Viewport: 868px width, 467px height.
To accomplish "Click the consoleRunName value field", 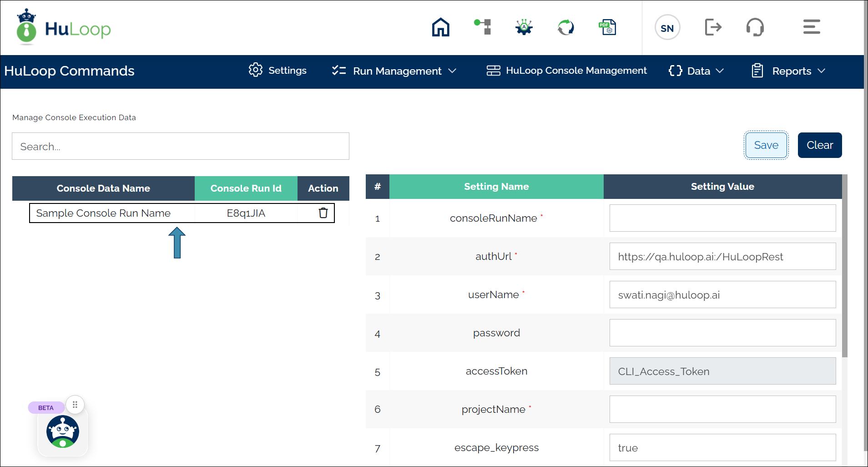I will [722, 218].
